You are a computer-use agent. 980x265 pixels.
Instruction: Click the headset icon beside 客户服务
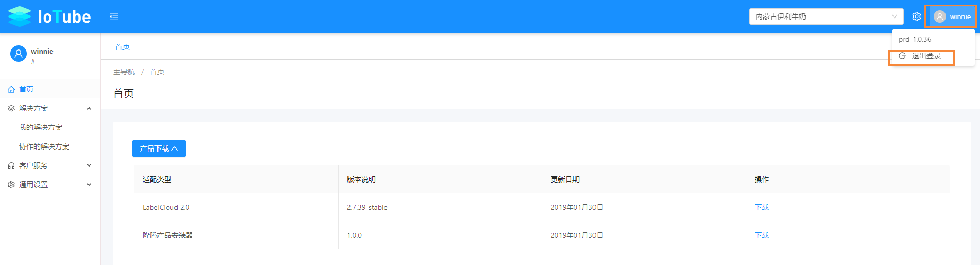(11, 165)
